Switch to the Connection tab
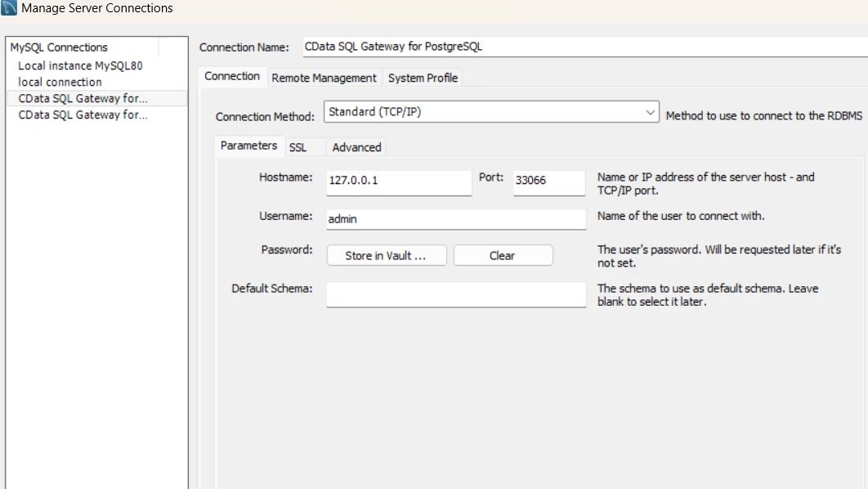The image size is (868, 489). [x=232, y=76]
